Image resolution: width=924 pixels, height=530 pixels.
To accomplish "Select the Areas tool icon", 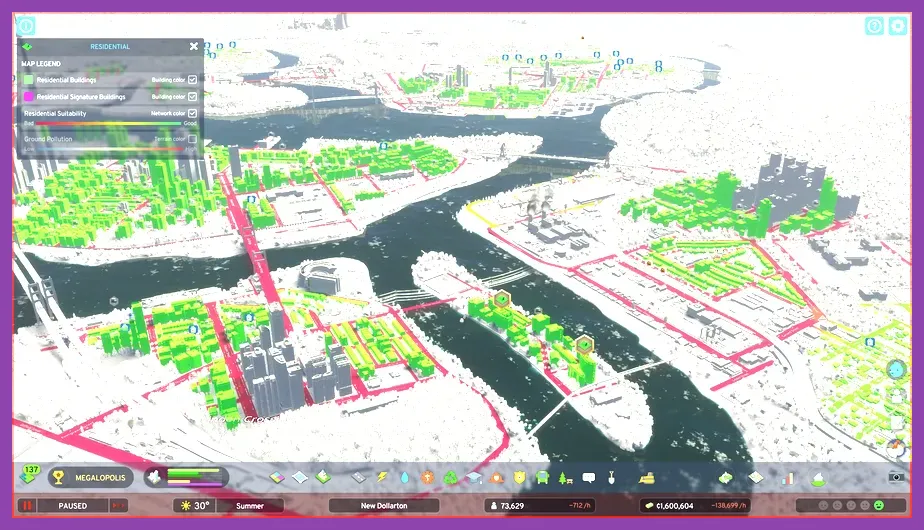I will coord(299,478).
